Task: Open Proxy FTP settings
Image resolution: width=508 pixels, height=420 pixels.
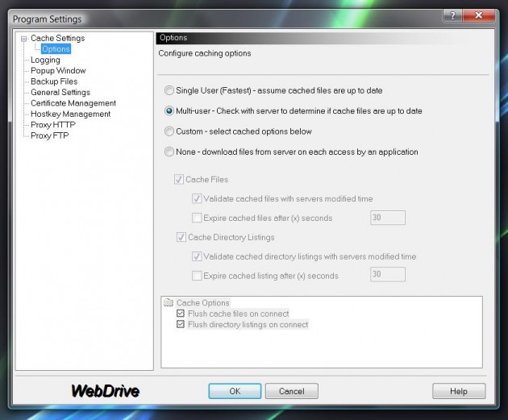Action: pyautogui.click(x=49, y=135)
